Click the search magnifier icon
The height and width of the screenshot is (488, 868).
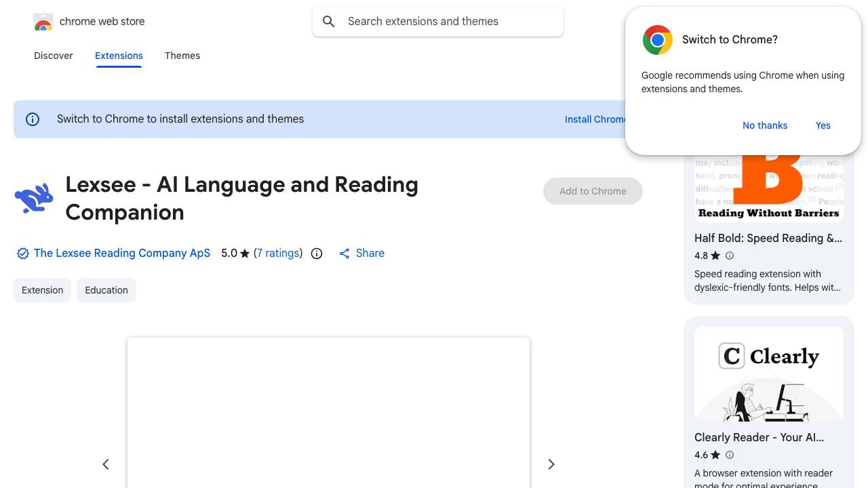329,22
